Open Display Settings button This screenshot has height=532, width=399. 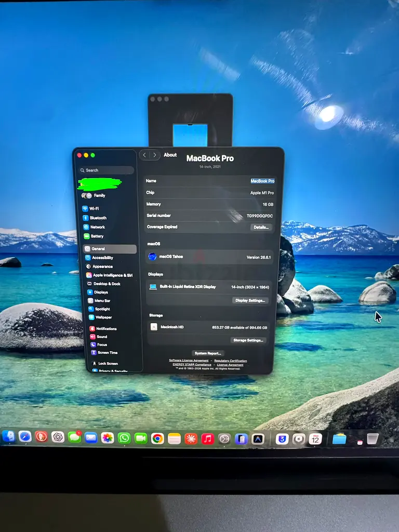(250, 300)
